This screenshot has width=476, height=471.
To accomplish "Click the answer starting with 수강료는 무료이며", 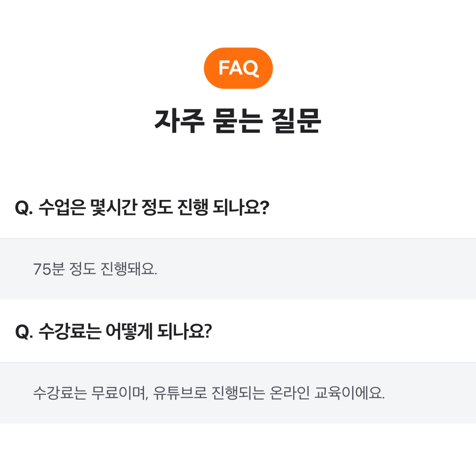I will point(209,393).
